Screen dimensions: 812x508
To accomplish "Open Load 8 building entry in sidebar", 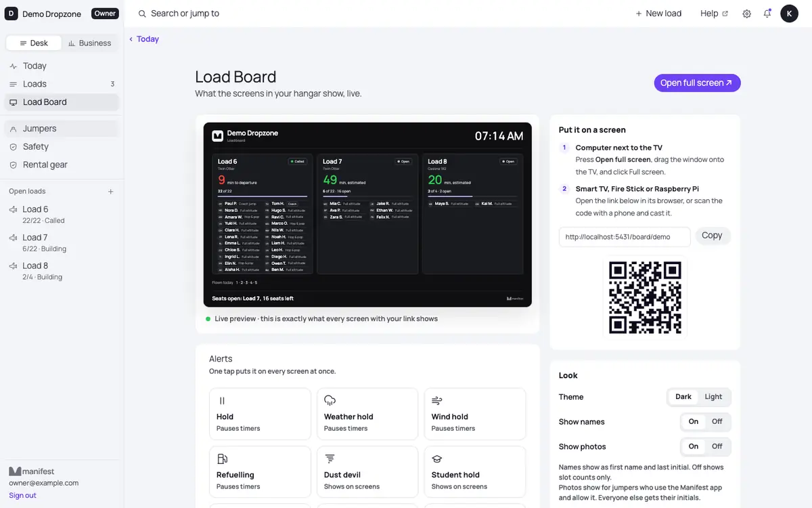I will [62, 271].
